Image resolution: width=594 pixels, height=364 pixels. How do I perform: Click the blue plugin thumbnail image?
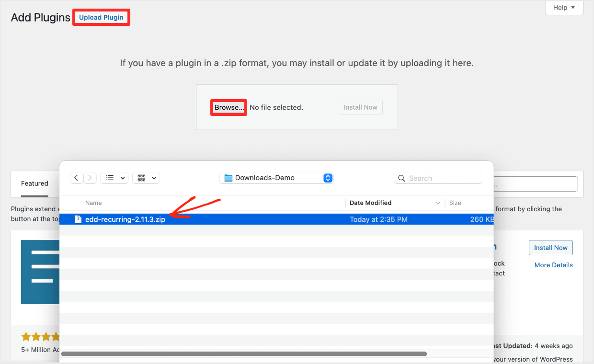40,272
